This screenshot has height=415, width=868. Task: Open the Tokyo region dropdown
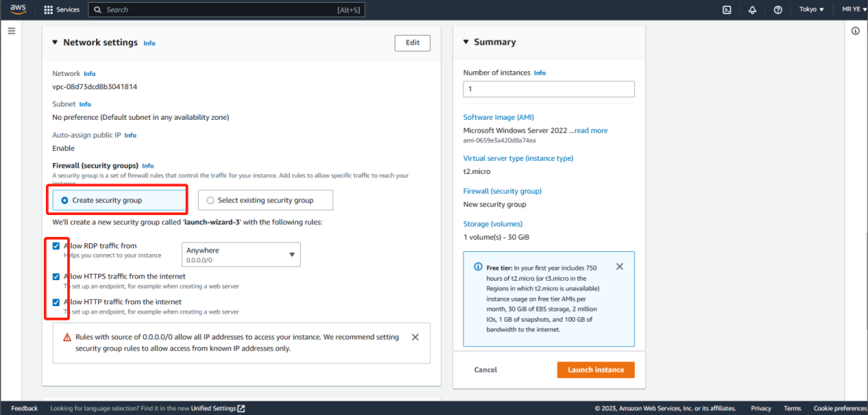click(812, 10)
